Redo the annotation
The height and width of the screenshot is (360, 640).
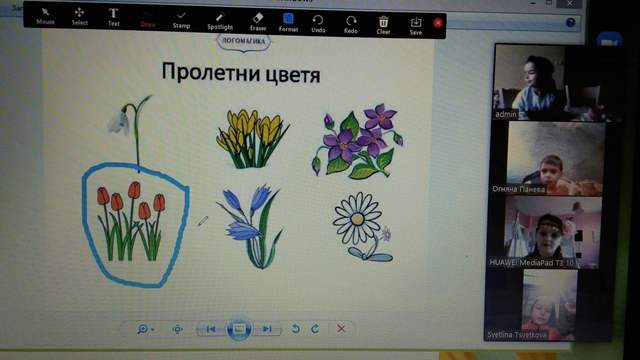click(x=351, y=24)
